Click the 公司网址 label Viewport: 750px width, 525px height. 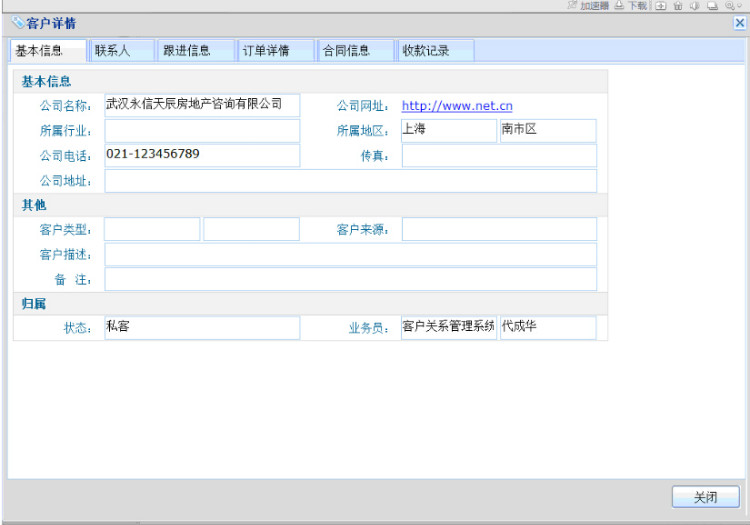(363, 106)
